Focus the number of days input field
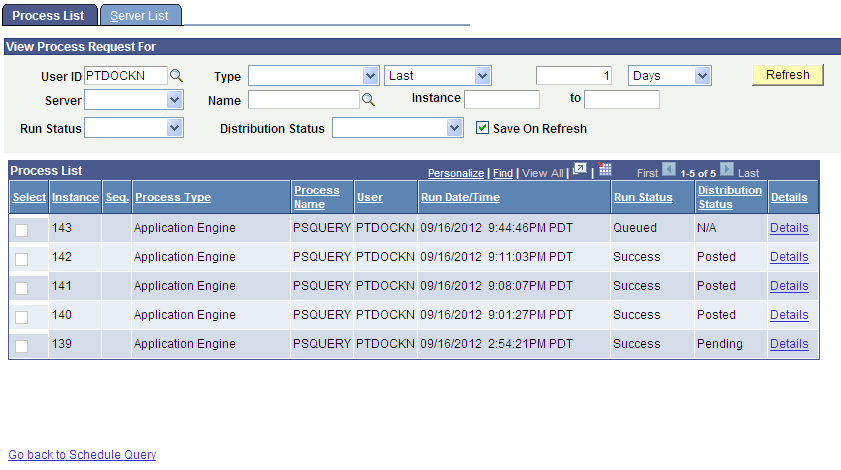Viewport: 841px width, 470px height. click(574, 76)
